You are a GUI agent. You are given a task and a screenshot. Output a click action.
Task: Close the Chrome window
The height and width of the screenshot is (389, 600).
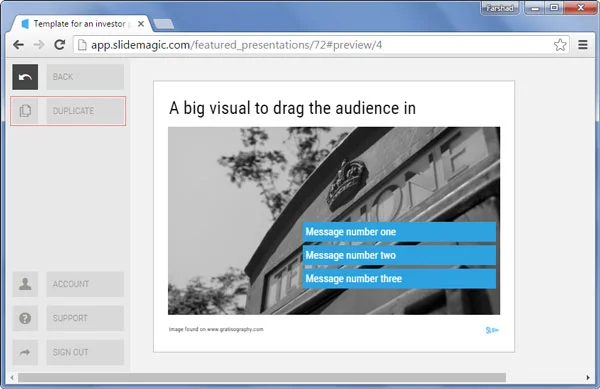pyautogui.click(x=580, y=8)
